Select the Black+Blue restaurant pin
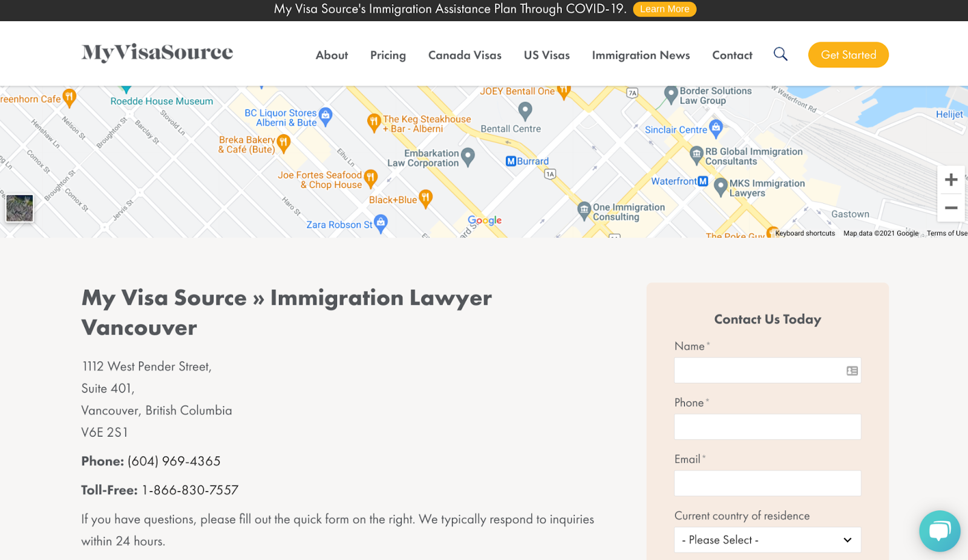This screenshot has height=560, width=968. pyautogui.click(x=426, y=198)
